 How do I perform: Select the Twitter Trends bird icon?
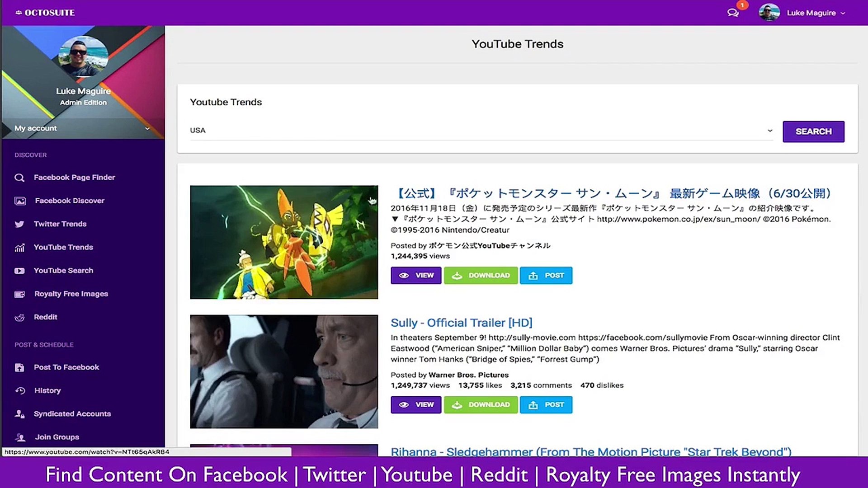pos(19,224)
